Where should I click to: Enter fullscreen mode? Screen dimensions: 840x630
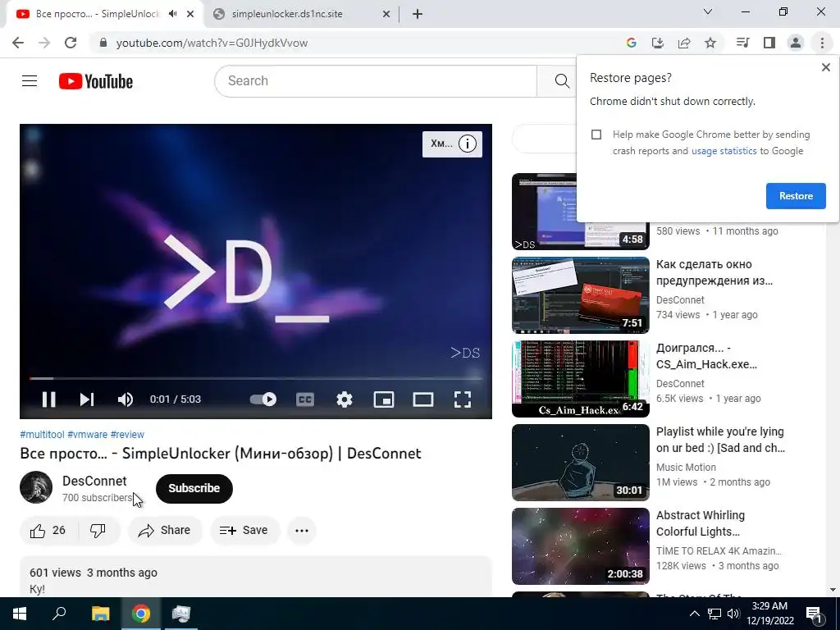coord(463,399)
